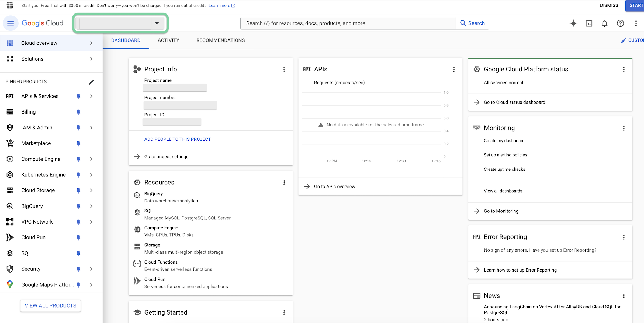This screenshot has width=644, height=323.
Task: Expand Security submenu chevron
Action: (x=91, y=269)
